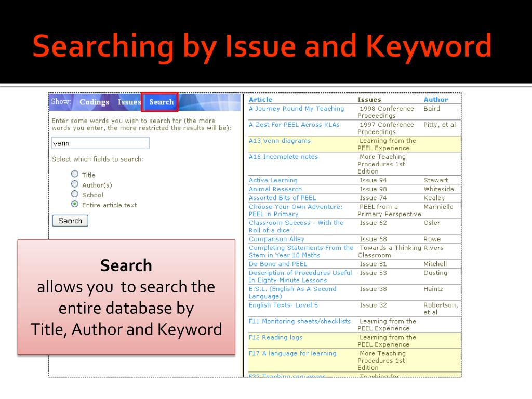This screenshot has height=399, width=532.
Task: Click author 'Dusting'
Action: click(435, 273)
